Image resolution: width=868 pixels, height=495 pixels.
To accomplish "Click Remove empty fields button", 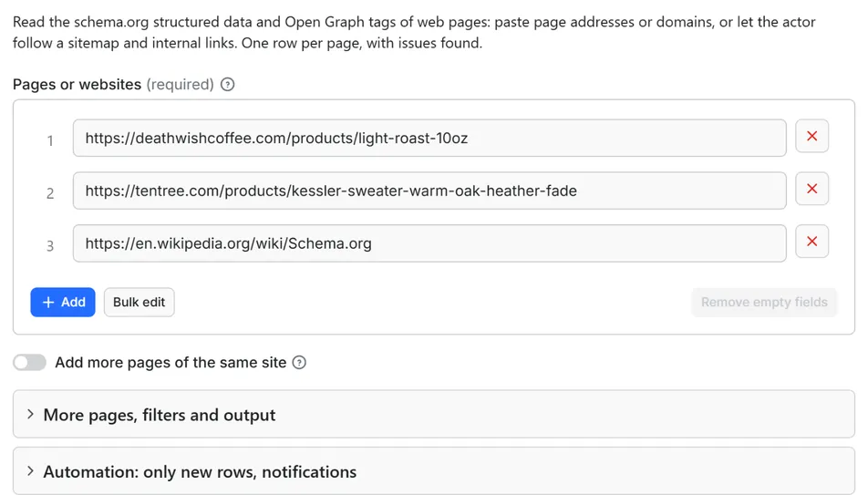I will (x=764, y=303).
